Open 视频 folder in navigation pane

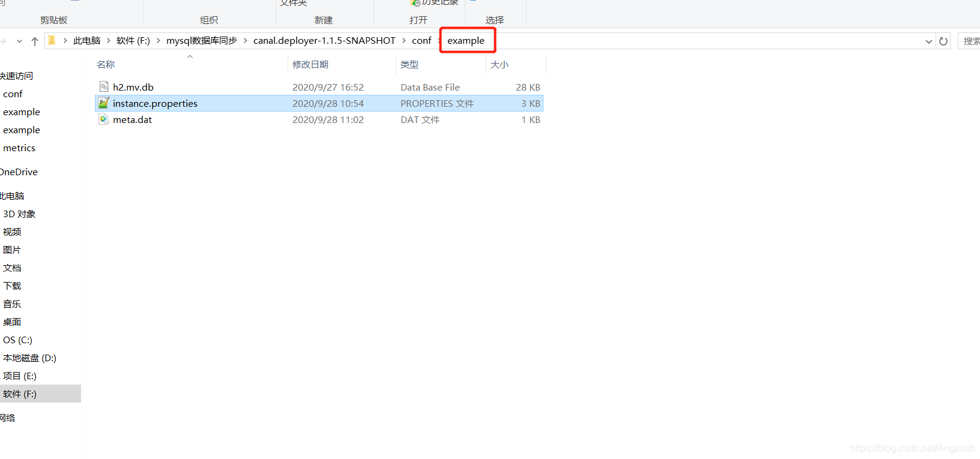(12, 232)
